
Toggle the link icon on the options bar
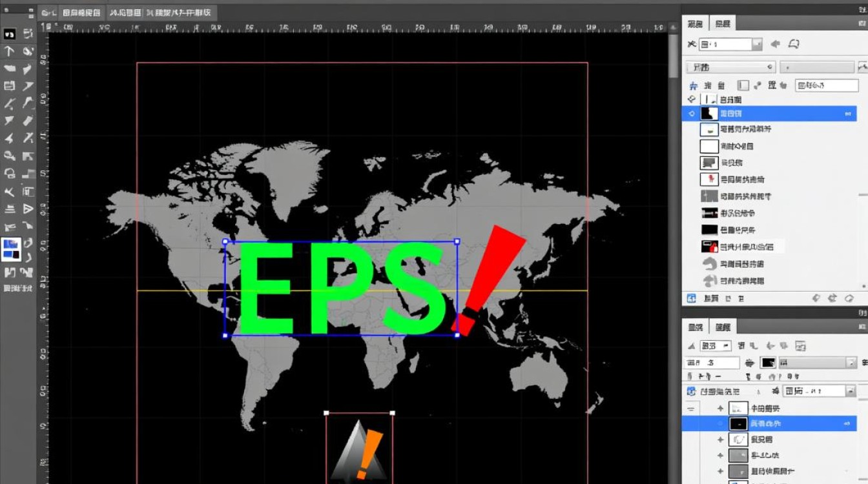758,85
